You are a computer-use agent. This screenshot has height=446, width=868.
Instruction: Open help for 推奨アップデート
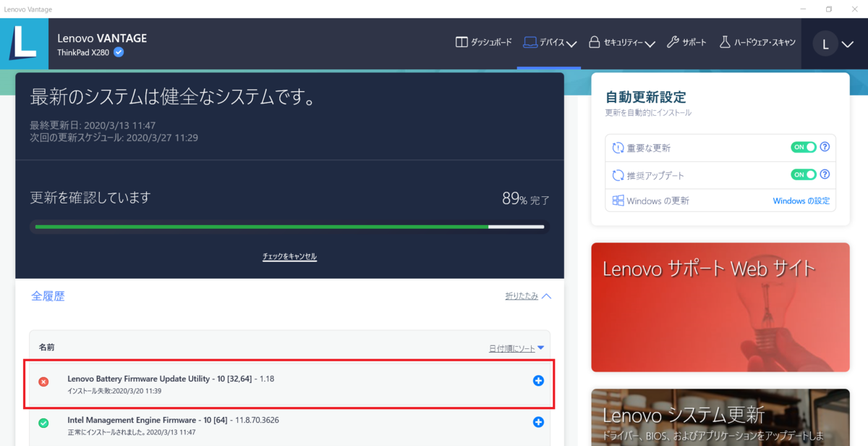pyautogui.click(x=825, y=174)
